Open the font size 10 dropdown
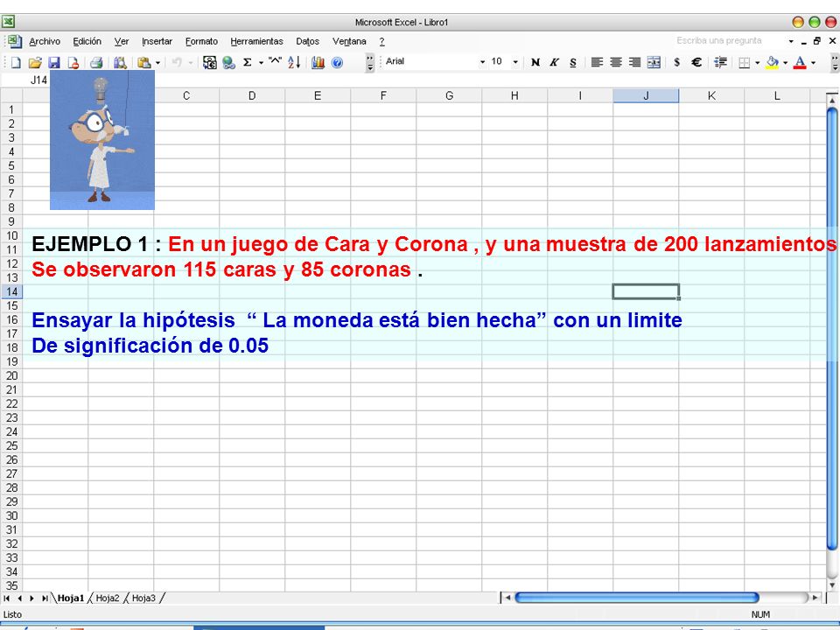Screen dimensions: 840x630 (515, 62)
